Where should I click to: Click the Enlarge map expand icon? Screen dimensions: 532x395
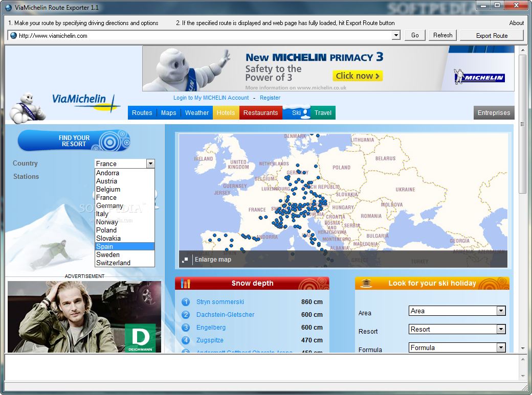pos(185,260)
